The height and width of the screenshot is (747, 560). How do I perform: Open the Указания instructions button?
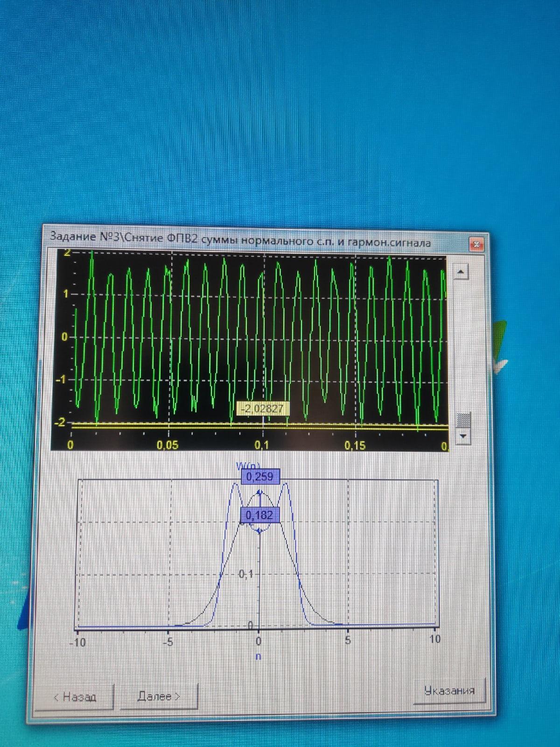click(449, 691)
